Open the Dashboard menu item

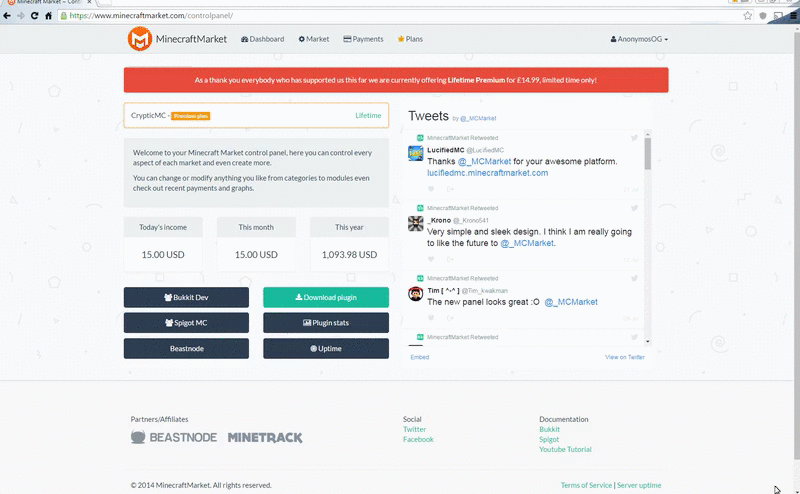tap(262, 39)
